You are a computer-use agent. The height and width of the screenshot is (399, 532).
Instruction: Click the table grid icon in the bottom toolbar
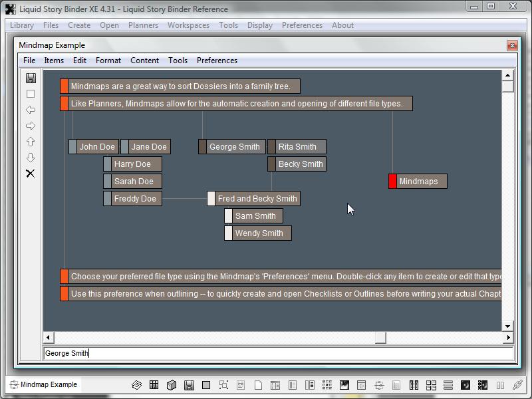pos(154,384)
